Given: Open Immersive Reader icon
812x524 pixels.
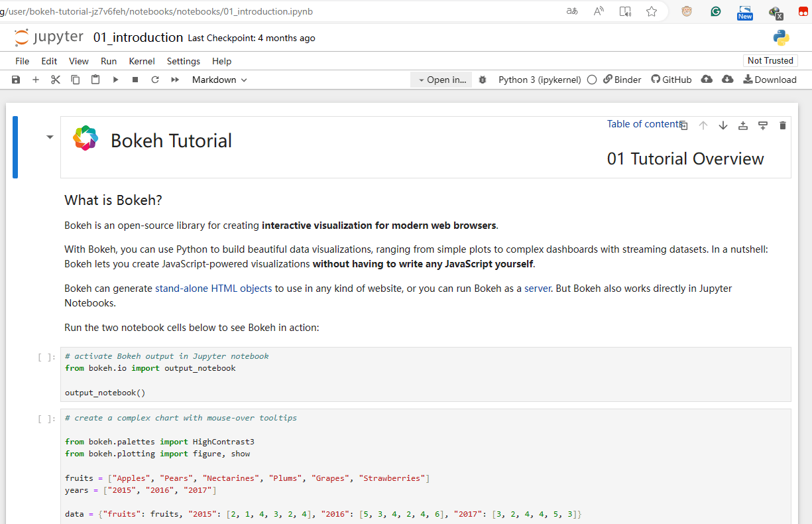Looking at the screenshot, I should [x=625, y=11].
